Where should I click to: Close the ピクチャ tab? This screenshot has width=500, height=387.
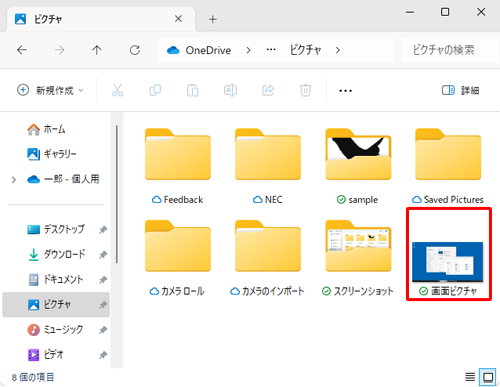(x=178, y=19)
